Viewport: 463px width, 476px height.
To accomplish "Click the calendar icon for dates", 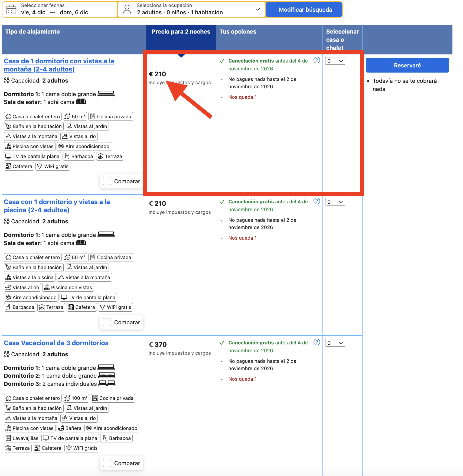I will click(x=11, y=9).
